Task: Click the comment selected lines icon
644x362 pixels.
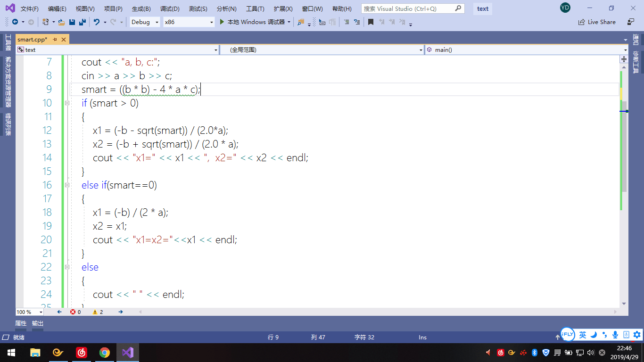Action: coord(347,22)
